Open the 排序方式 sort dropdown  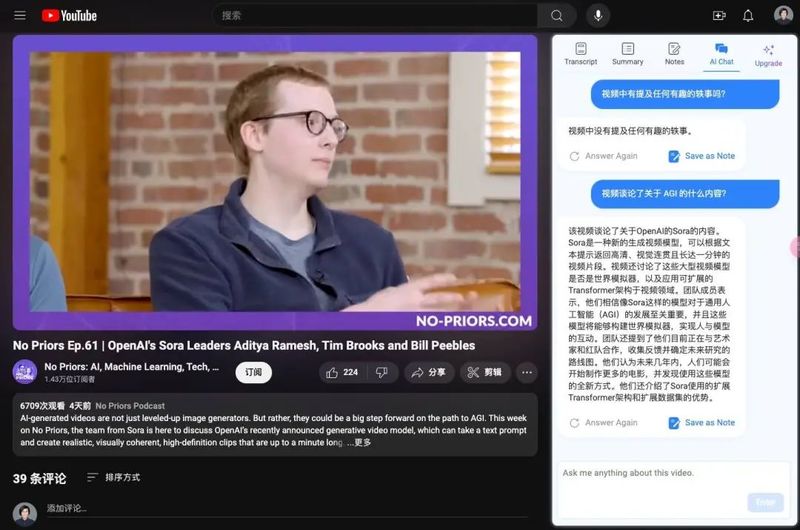pos(113,477)
